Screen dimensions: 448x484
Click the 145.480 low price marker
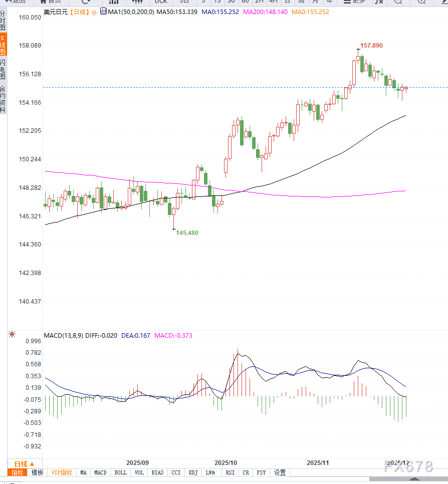[x=187, y=233]
